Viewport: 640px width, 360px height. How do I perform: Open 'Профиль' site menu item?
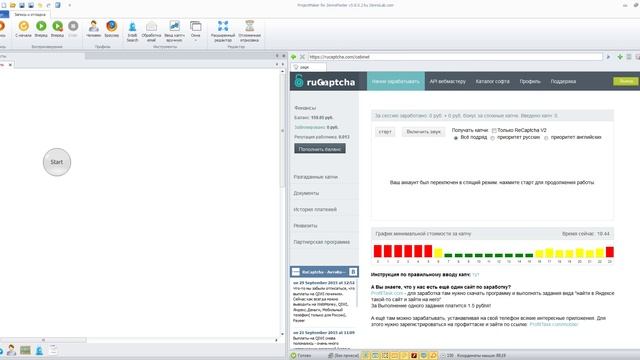530,81
